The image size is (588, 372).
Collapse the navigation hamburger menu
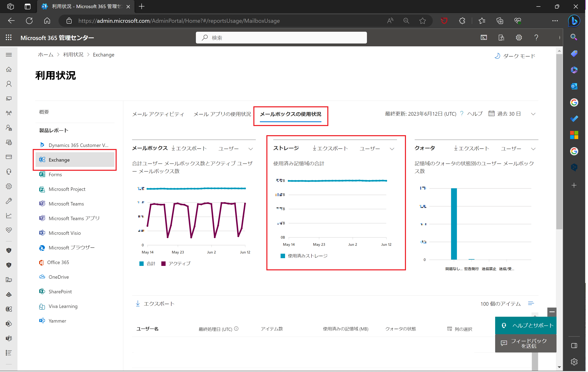(x=9, y=55)
